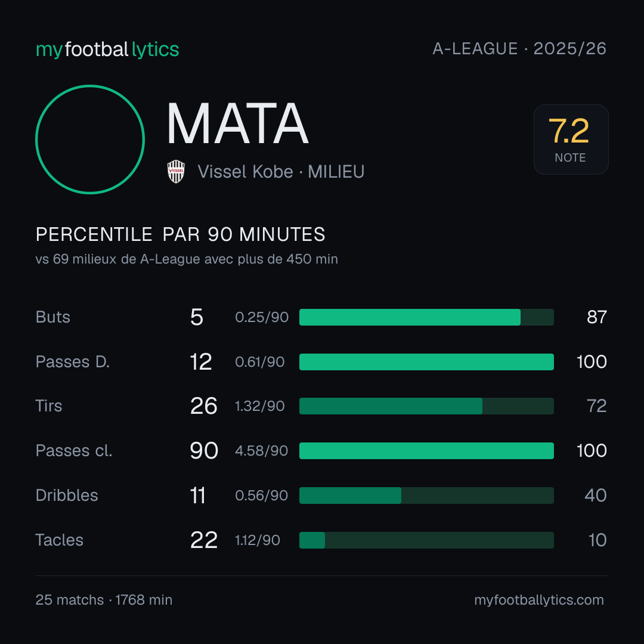Click the Vissel Kobe club crest icon

(176, 172)
